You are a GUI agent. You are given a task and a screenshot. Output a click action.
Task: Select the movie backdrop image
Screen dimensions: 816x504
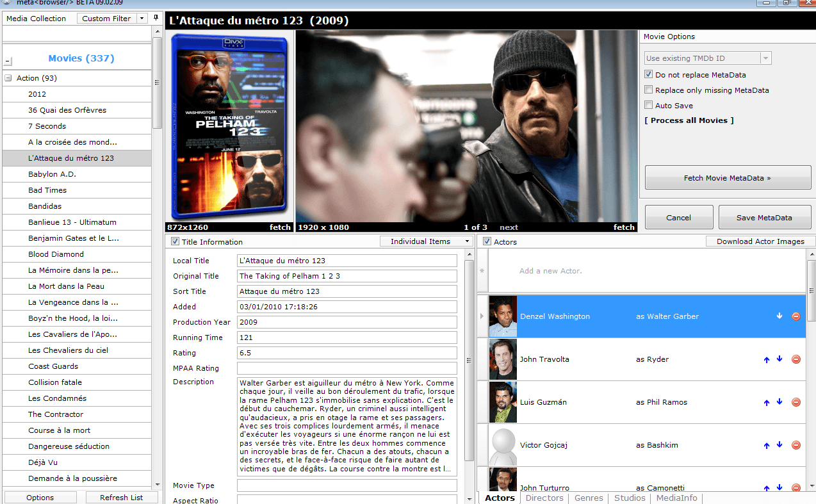tap(466, 126)
